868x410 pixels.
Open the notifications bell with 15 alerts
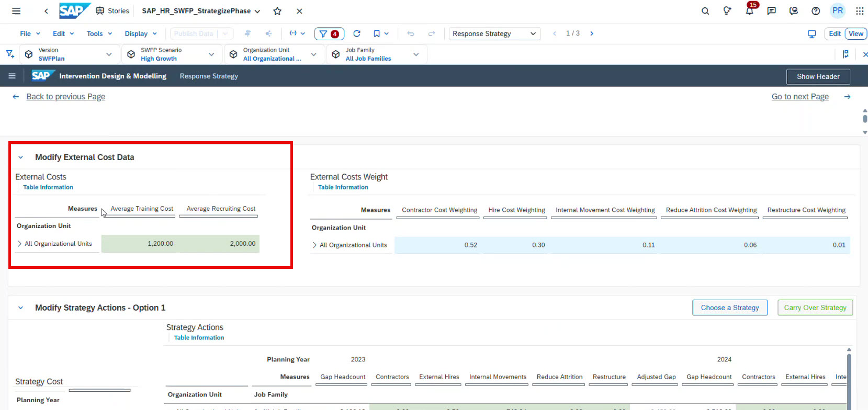click(749, 11)
